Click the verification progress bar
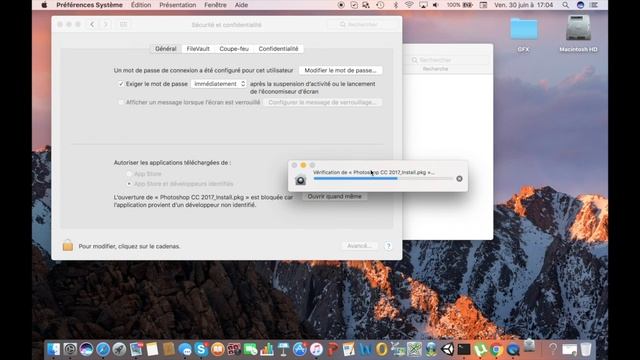The width and height of the screenshot is (640, 360). [x=383, y=178]
